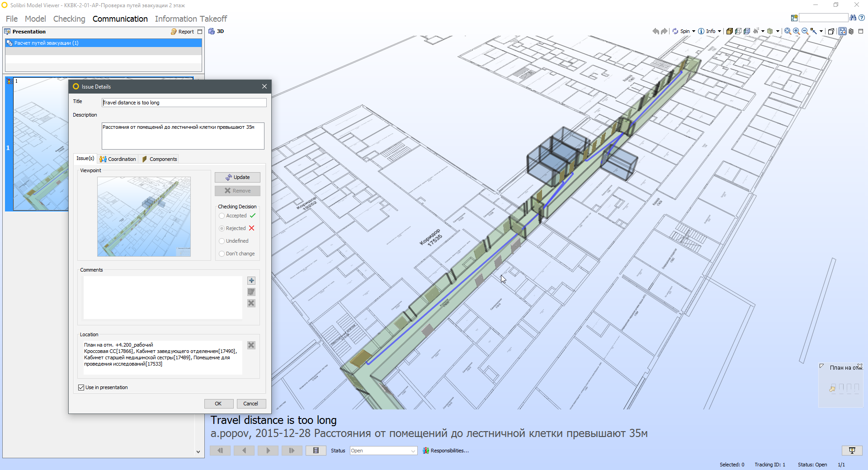Select the solid rendering mode icon

pos(729,31)
